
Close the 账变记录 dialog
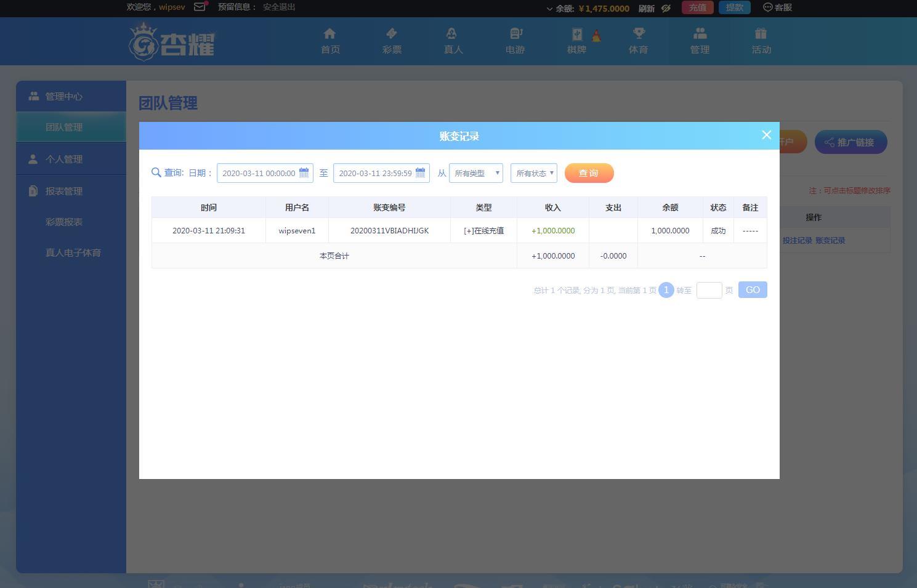pyautogui.click(x=766, y=135)
